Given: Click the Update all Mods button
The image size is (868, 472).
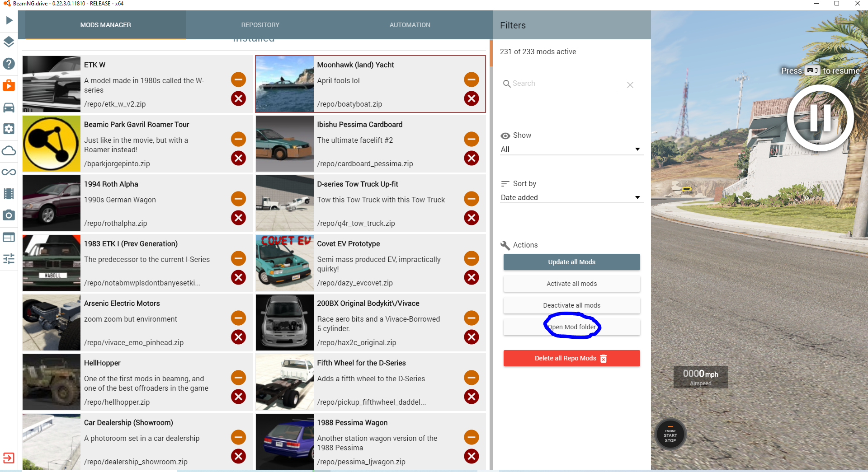Looking at the screenshot, I should point(572,262).
